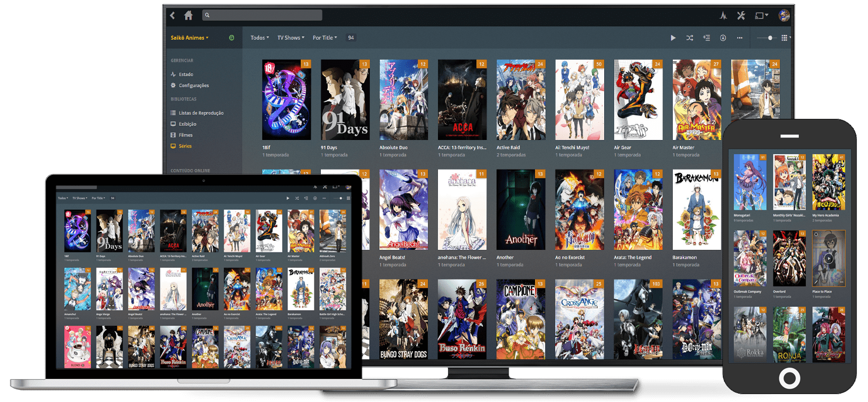This screenshot has width=868, height=402.
Task: Click the green server status badge icon
Action: 232,38
